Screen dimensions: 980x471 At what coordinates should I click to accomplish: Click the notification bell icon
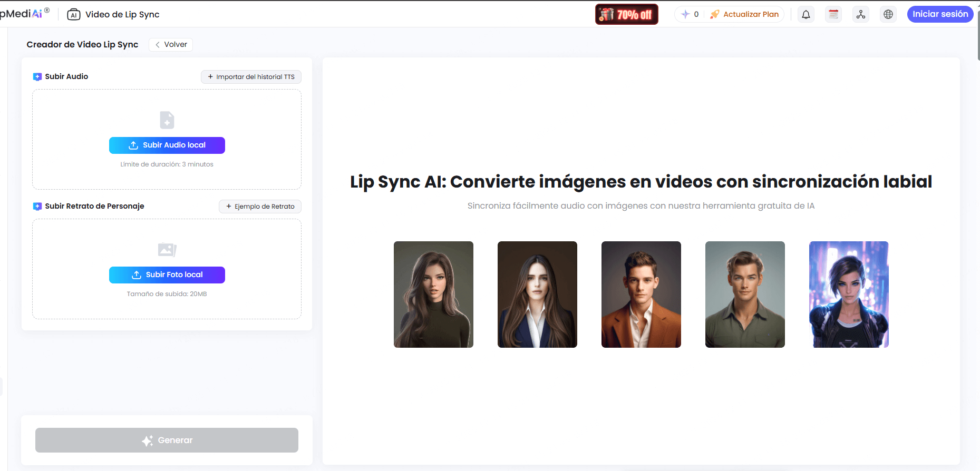point(806,15)
